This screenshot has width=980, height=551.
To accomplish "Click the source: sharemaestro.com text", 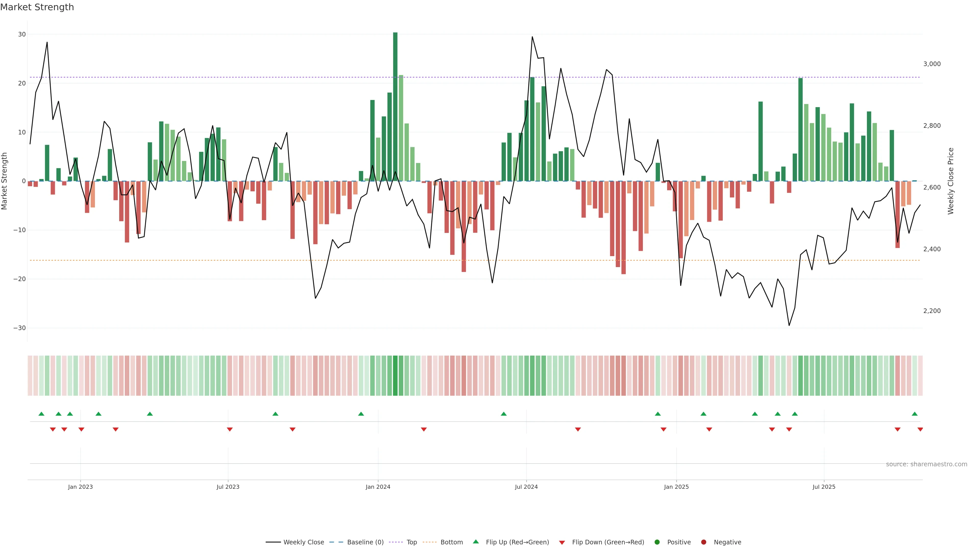I will coord(926,464).
